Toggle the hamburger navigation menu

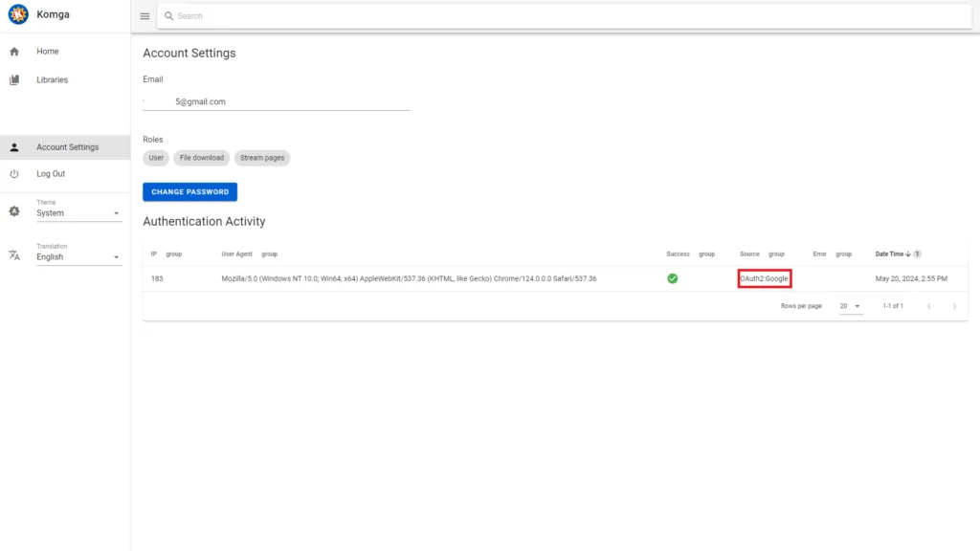(x=145, y=16)
